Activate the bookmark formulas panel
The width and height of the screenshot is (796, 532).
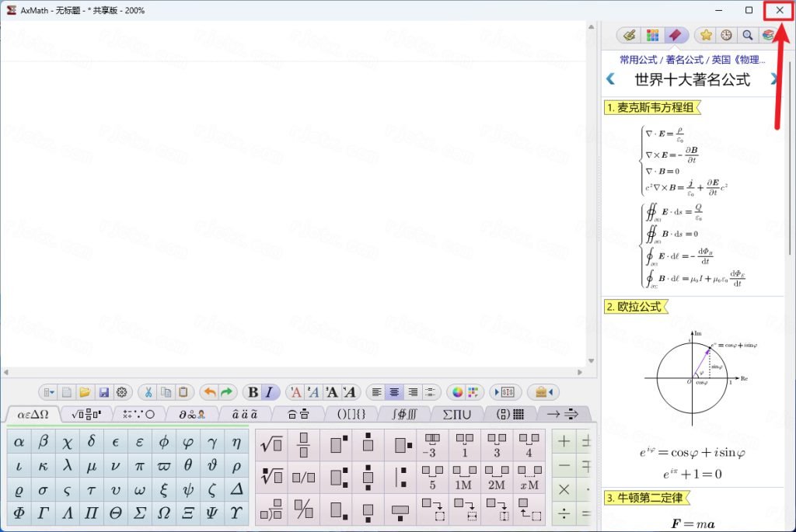675,35
